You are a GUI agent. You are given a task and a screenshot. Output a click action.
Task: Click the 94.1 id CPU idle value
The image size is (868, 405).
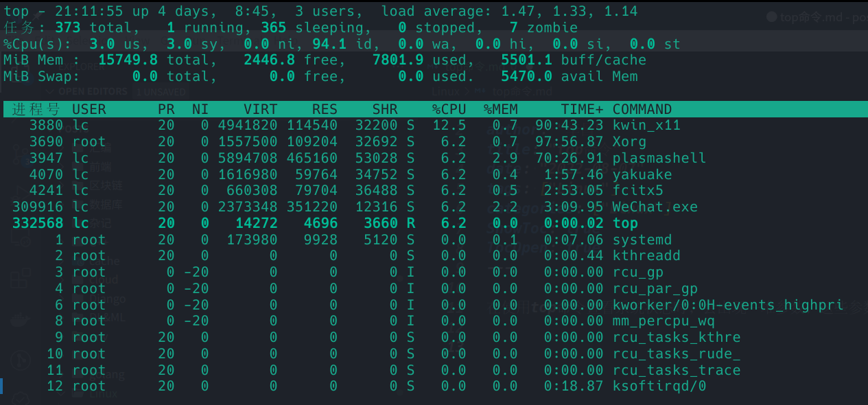tap(329, 45)
